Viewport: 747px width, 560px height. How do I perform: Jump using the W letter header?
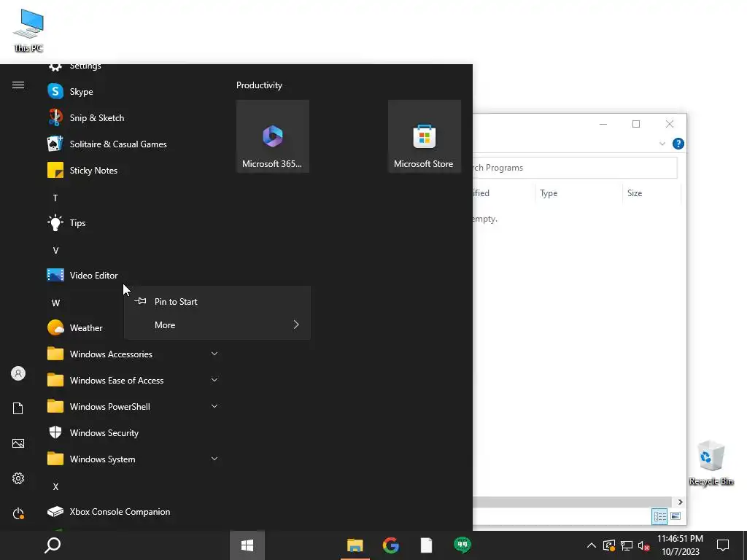click(x=55, y=303)
